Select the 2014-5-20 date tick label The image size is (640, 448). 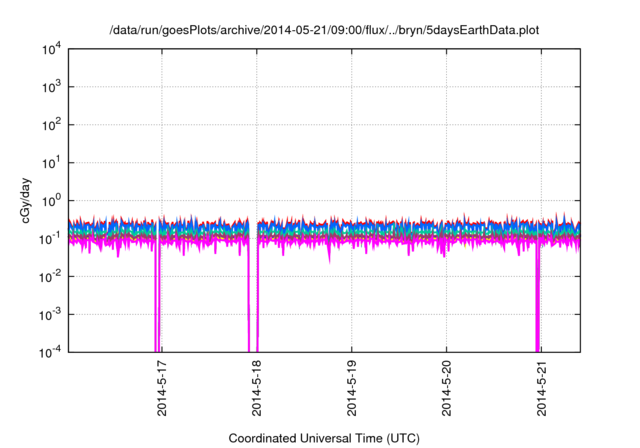(446, 388)
